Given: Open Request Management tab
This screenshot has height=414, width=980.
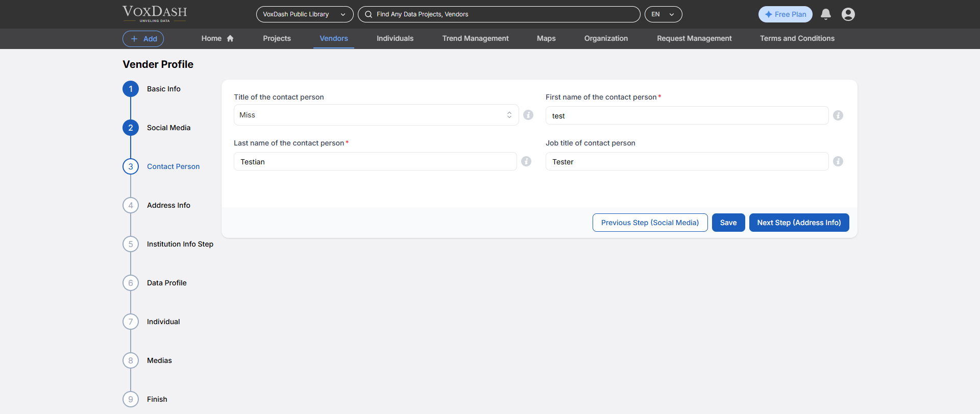Looking at the screenshot, I should pos(694,38).
